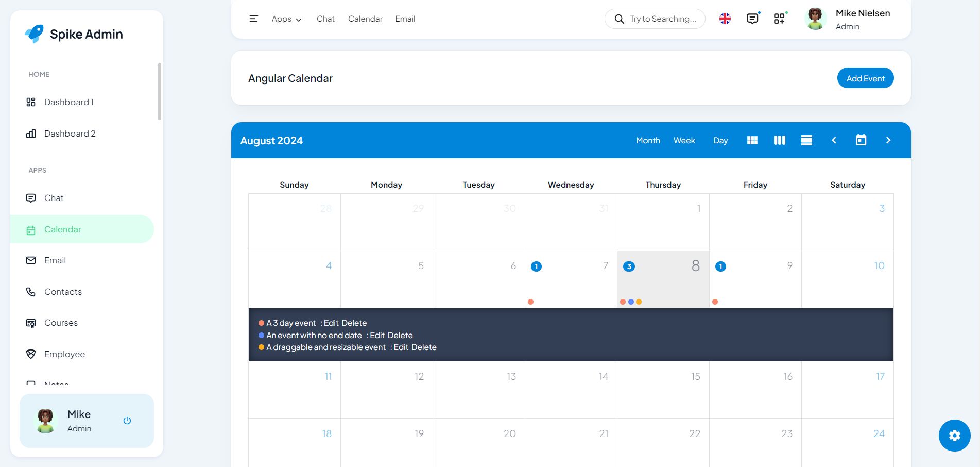Go to previous month arrow
This screenshot has height=467, width=980.
click(x=834, y=140)
